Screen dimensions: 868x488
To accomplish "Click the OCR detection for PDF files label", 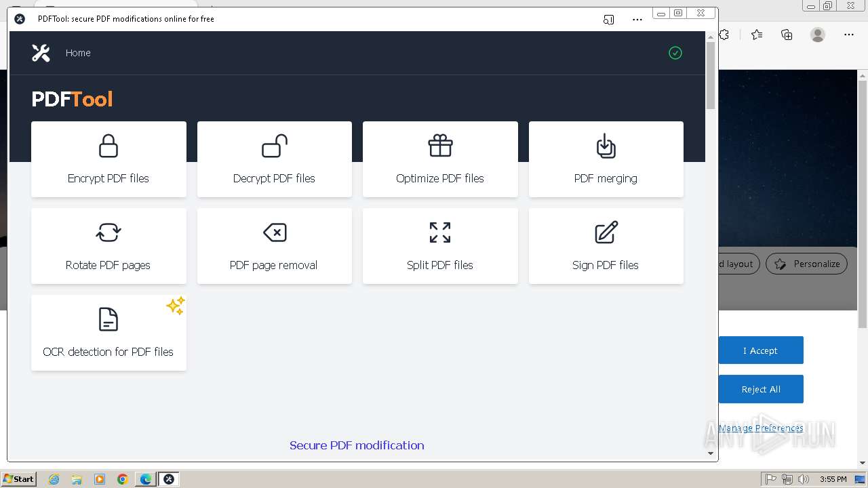I will point(108,352).
